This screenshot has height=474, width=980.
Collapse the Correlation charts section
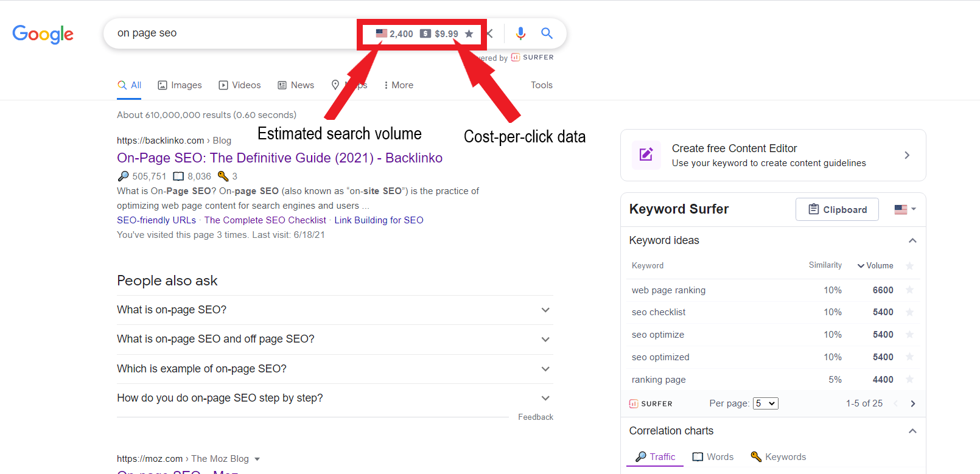click(x=912, y=431)
